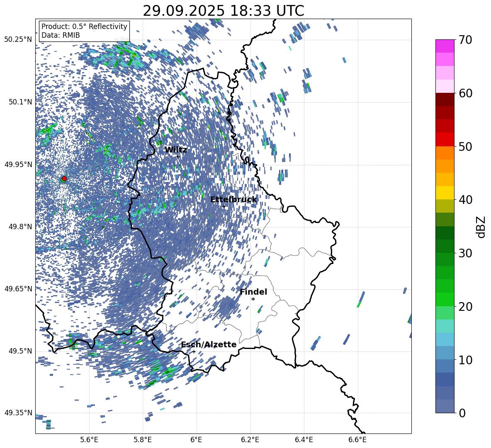Click the title '29.09.2025 18:33 UTC'
Viewport: 491px width, 448px height.
point(223,11)
